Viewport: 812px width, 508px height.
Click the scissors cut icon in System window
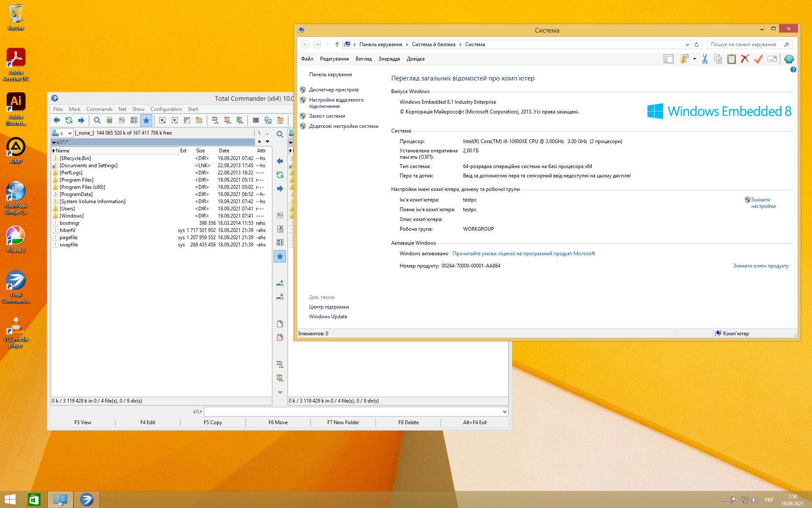[x=705, y=59]
